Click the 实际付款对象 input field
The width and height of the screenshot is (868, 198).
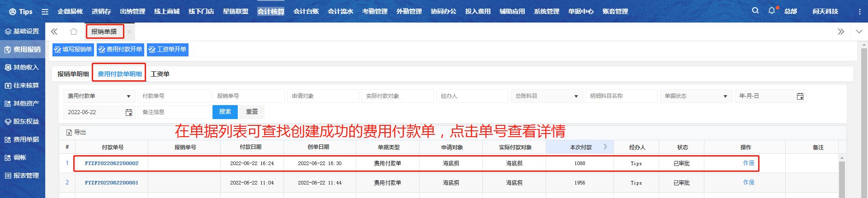pos(398,96)
